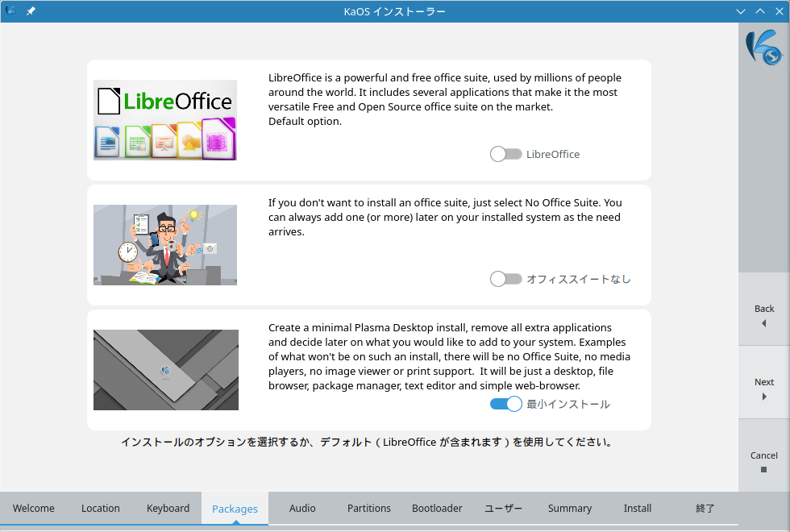
Task: Click the minimal Plasma Desktop description text
Action: [450, 356]
